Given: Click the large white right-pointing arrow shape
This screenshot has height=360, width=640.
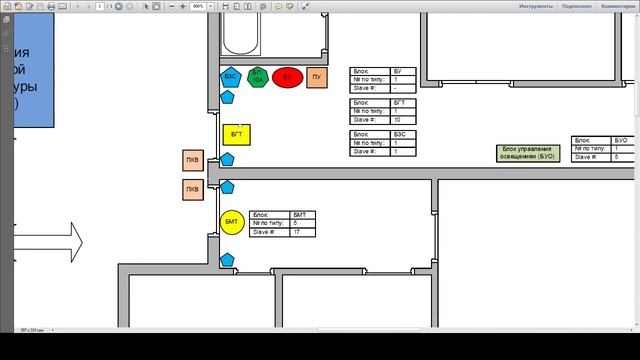Looking at the screenshot, I should (48, 242).
